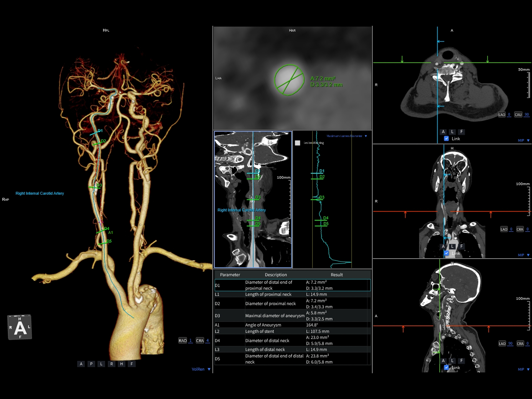Screen dimensions: 532x399
Task: Click the RAO angle value in 3D view
Action: click(190, 341)
